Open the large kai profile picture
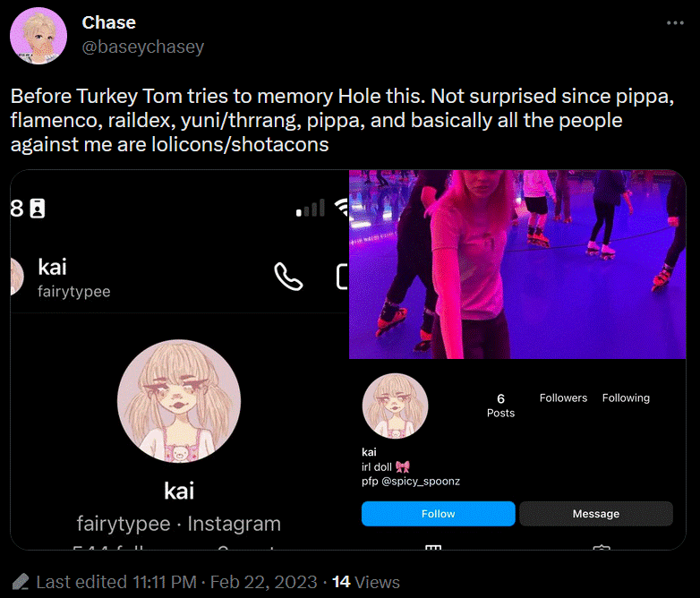700x598 pixels. click(179, 401)
